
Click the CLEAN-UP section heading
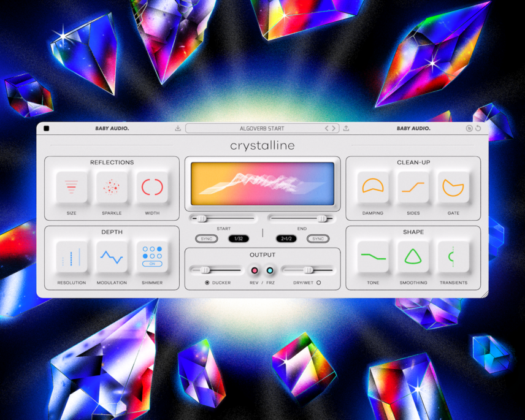pyautogui.click(x=413, y=162)
